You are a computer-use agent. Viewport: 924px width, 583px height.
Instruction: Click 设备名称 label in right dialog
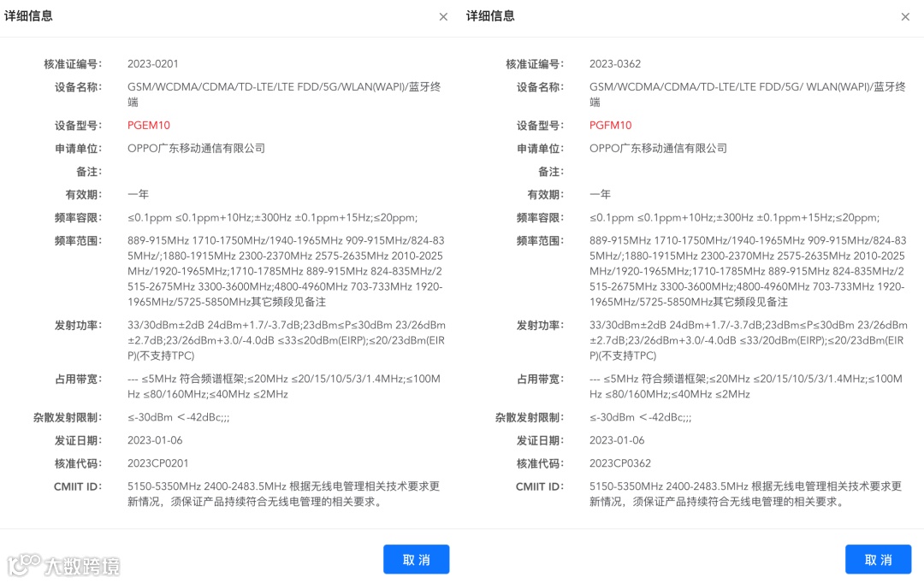(x=540, y=86)
